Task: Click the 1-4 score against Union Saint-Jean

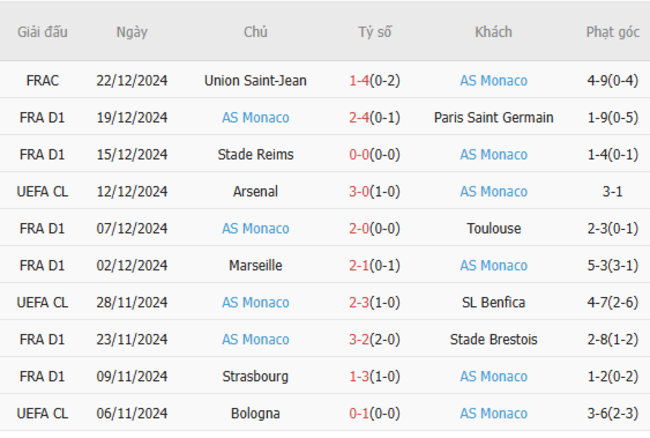Action: point(359,80)
